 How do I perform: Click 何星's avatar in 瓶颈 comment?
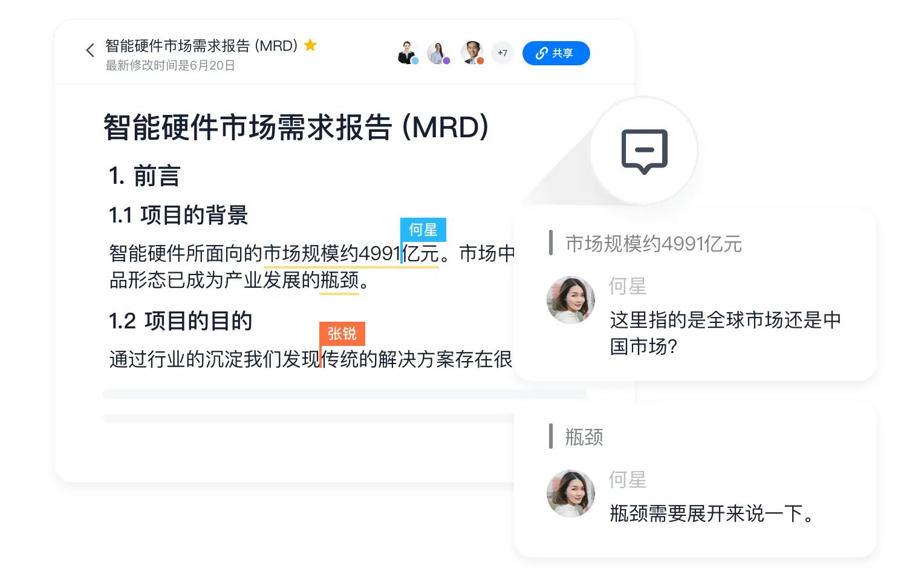pos(571,493)
